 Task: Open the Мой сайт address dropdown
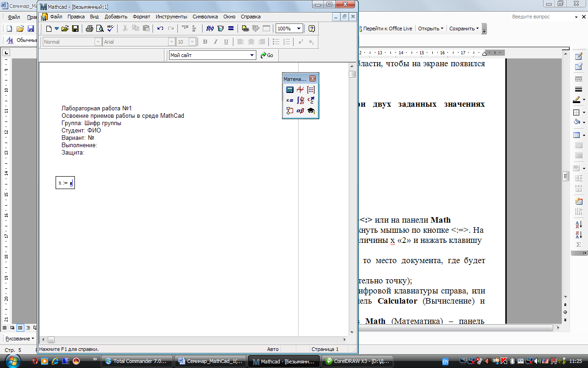(x=252, y=55)
